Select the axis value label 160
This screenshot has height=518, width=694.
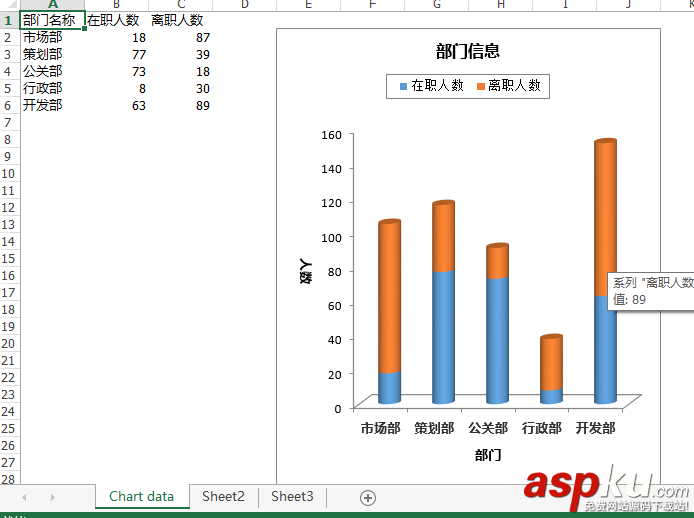pos(332,135)
